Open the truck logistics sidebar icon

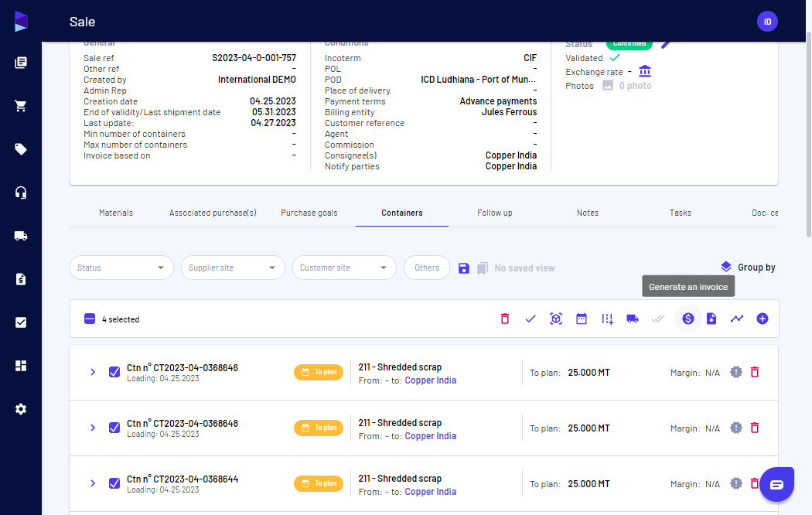pos(21,236)
